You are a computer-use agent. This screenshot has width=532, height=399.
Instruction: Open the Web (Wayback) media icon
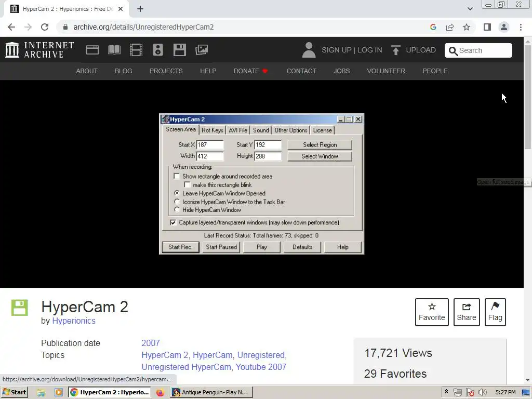click(92, 50)
